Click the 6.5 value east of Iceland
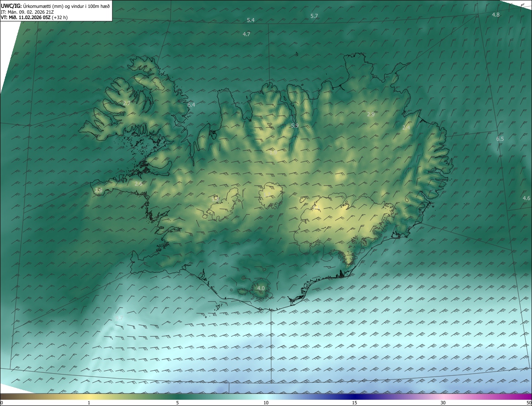Viewport: 532px width, 406px height. coord(500,139)
